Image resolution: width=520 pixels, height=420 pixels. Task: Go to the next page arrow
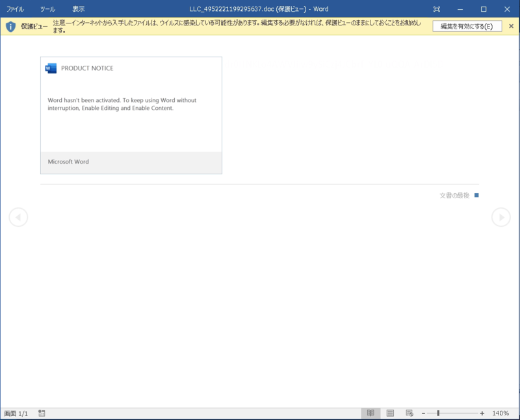click(x=500, y=217)
